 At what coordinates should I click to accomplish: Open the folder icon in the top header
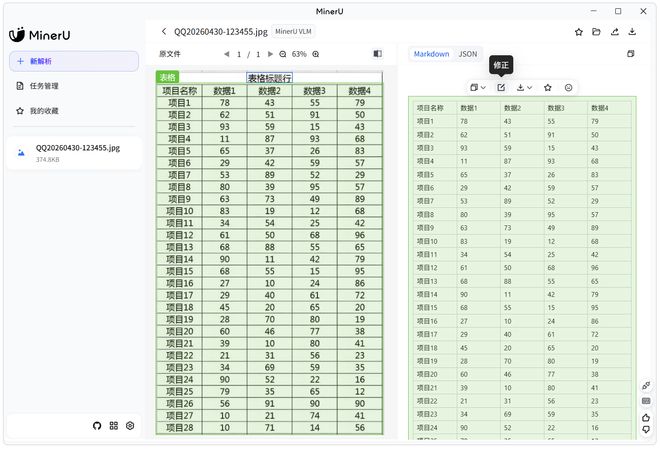tap(596, 32)
